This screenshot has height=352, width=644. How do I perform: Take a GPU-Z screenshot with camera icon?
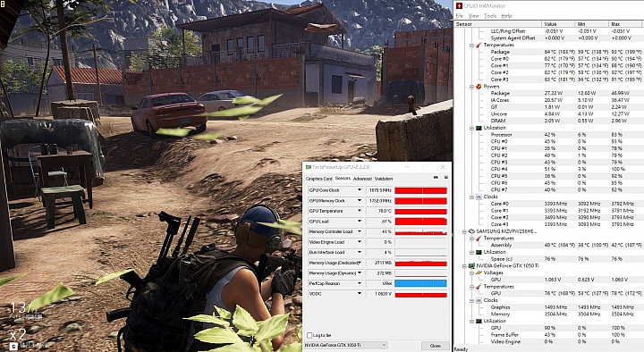pyautogui.click(x=436, y=178)
